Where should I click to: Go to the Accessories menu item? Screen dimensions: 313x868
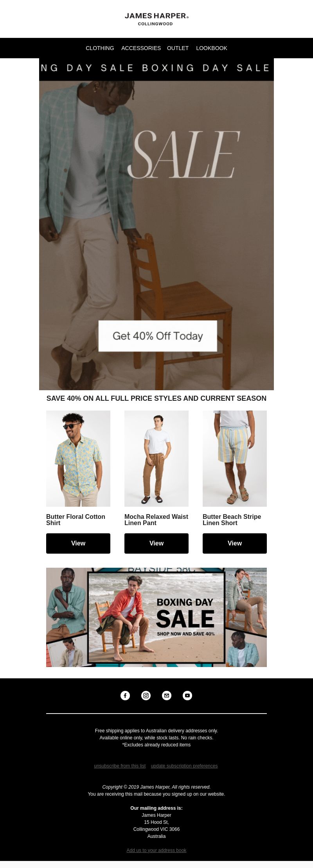click(x=141, y=48)
